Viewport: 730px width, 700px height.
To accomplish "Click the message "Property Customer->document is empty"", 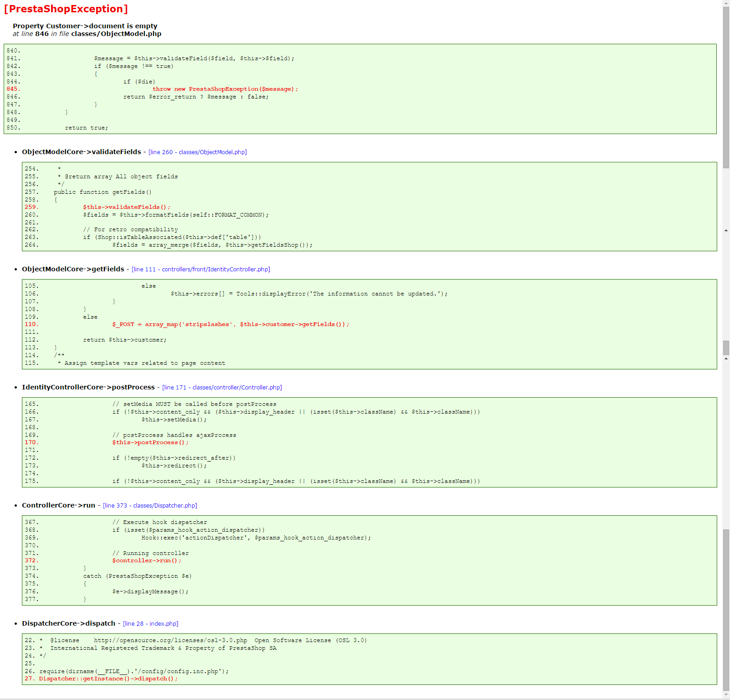I will tap(85, 26).
